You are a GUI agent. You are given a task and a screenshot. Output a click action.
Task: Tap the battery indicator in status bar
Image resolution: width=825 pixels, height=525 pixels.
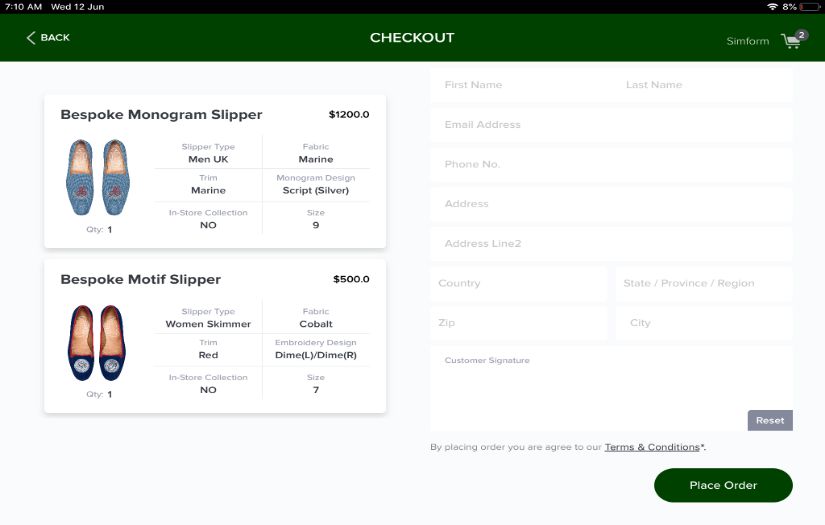point(812,6)
